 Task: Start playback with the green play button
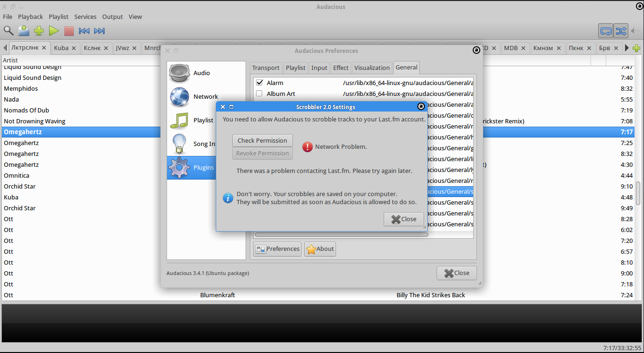54,31
